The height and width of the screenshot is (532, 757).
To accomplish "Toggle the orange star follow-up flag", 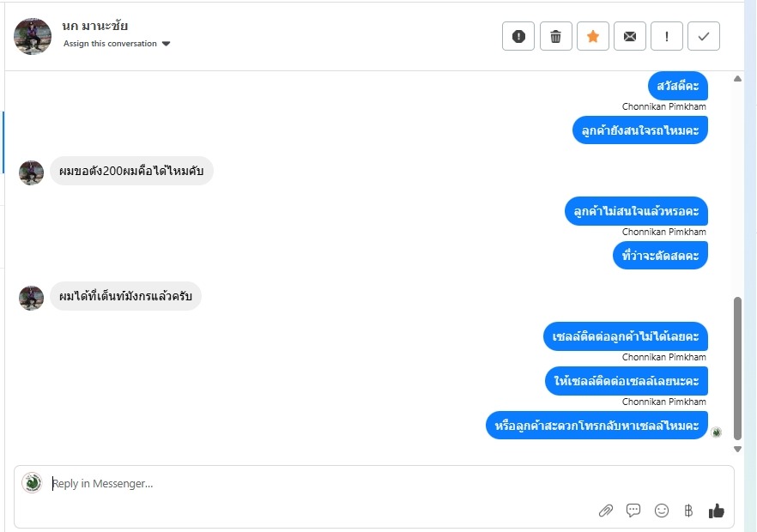I will [x=593, y=36].
